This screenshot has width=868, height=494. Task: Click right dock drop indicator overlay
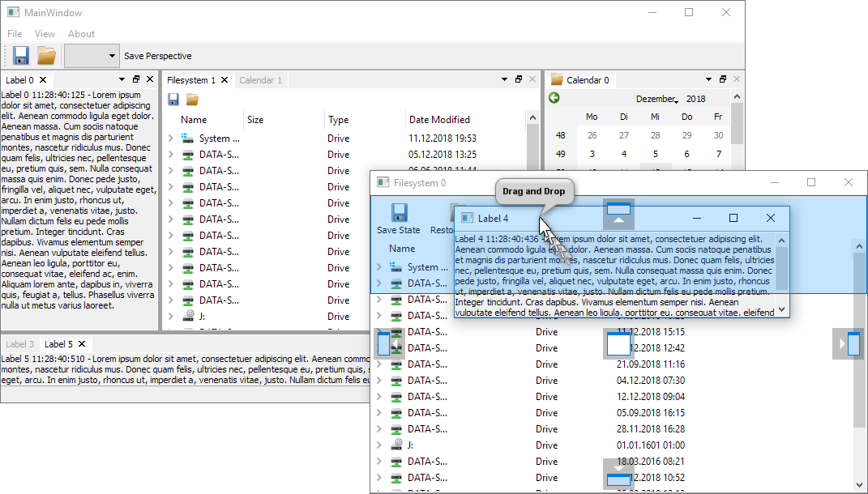click(x=848, y=343)
